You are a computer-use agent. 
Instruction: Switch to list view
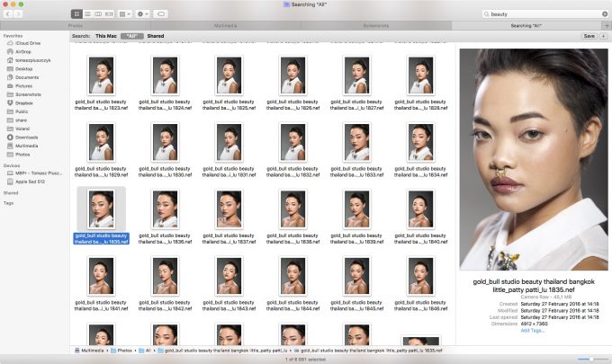[87, 14]
